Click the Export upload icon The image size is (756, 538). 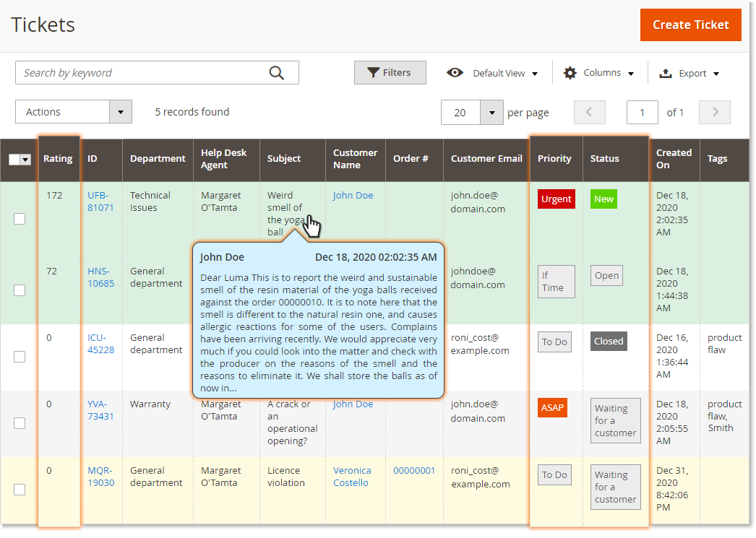coord(666,73)
